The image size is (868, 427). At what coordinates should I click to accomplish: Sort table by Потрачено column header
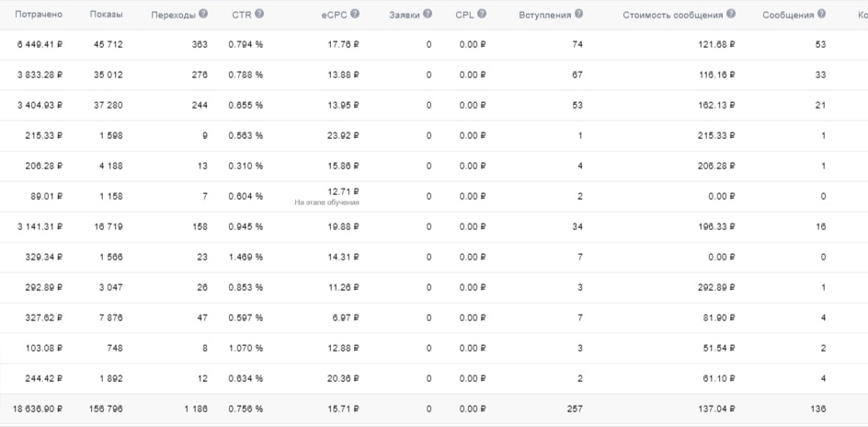pos(39,15)
